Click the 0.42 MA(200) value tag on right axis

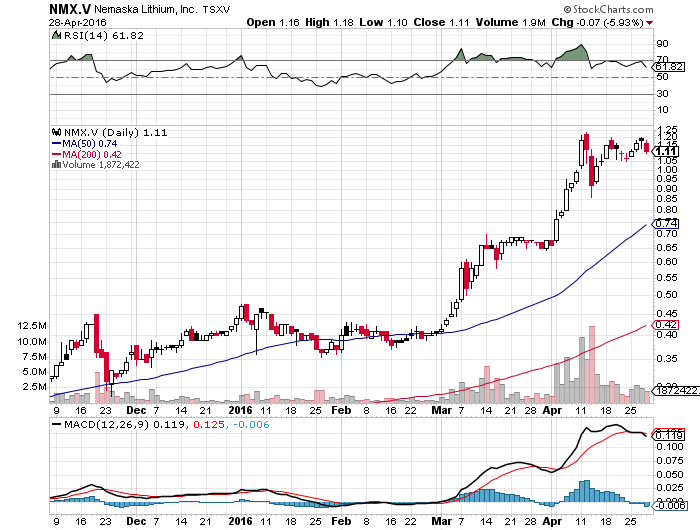pos(664,325)
